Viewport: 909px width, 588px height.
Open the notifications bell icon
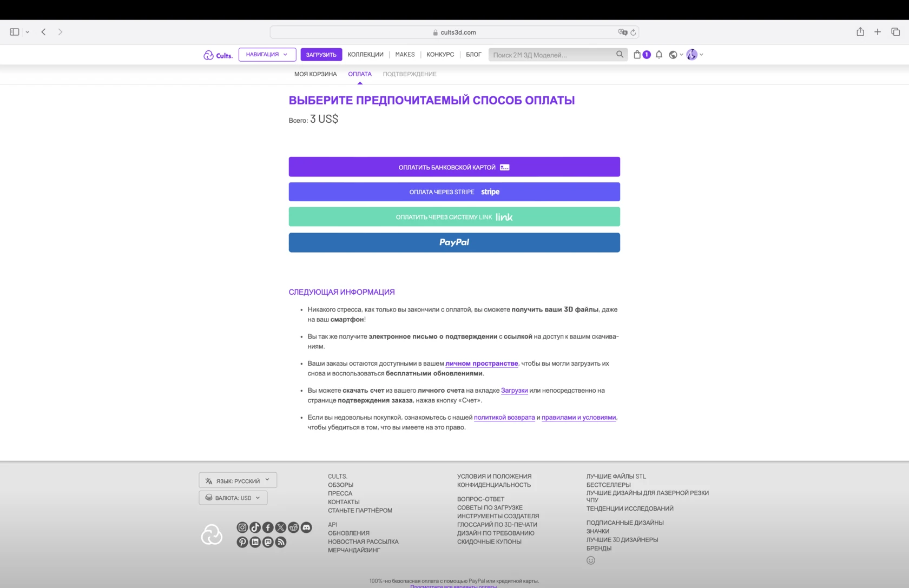[x=659, y=55]
